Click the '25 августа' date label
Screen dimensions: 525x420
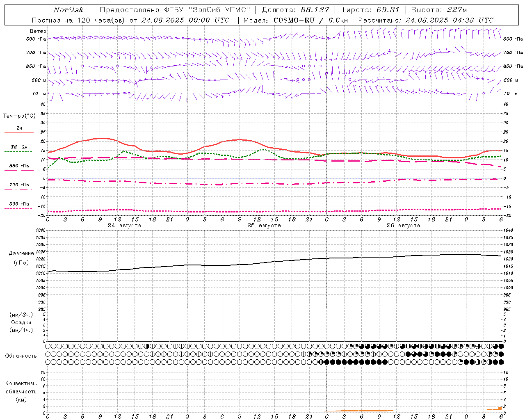[264, 226]
